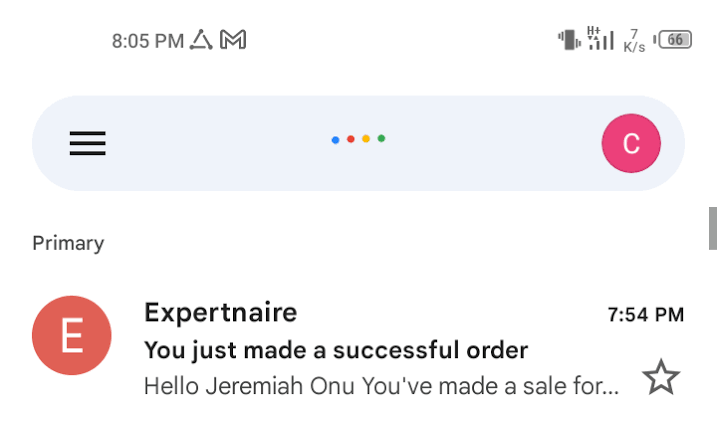The width and height of the screenshot is (717, 428).
Task: Click inside the search bar area
Action: click(358, 143)
